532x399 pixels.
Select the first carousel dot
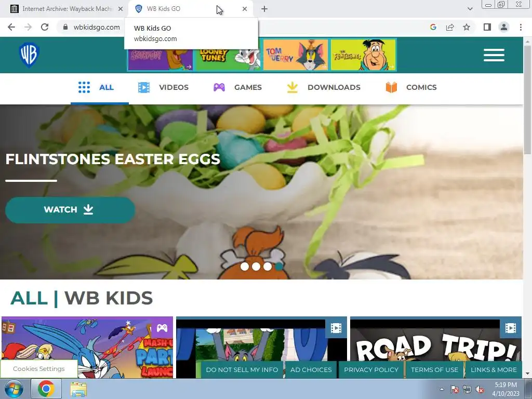coord(245,267)
